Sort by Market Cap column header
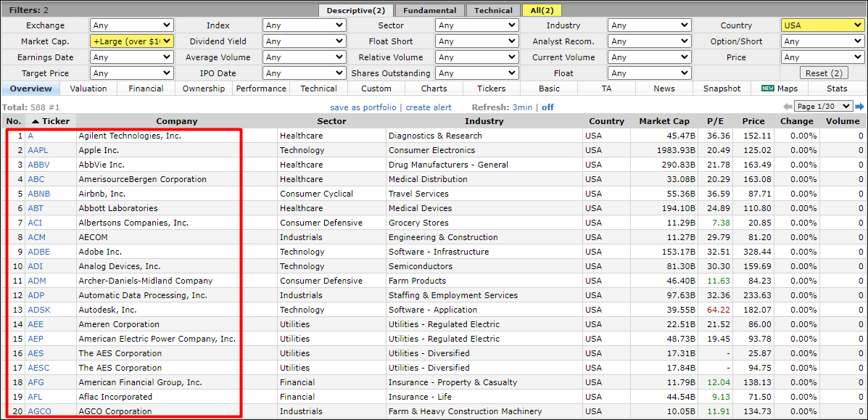868x420 pixels. click(x=664, y=121)
